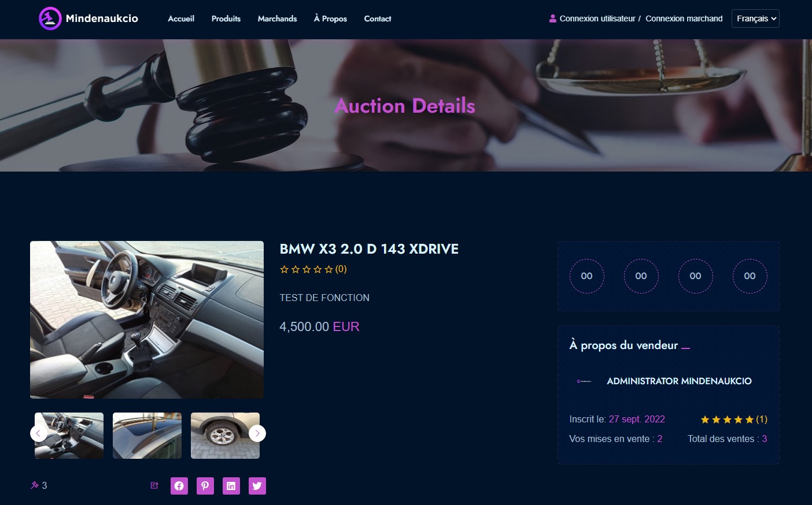Screen dimensions: 812x505
Task: Click the Mindenaukcio gavel logo icon
Action: pos(50,18)
